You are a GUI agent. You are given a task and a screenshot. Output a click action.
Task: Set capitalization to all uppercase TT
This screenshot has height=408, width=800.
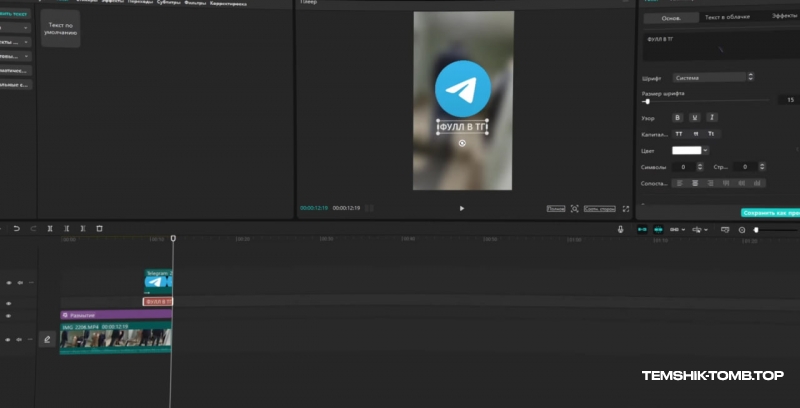coord(679,134)
